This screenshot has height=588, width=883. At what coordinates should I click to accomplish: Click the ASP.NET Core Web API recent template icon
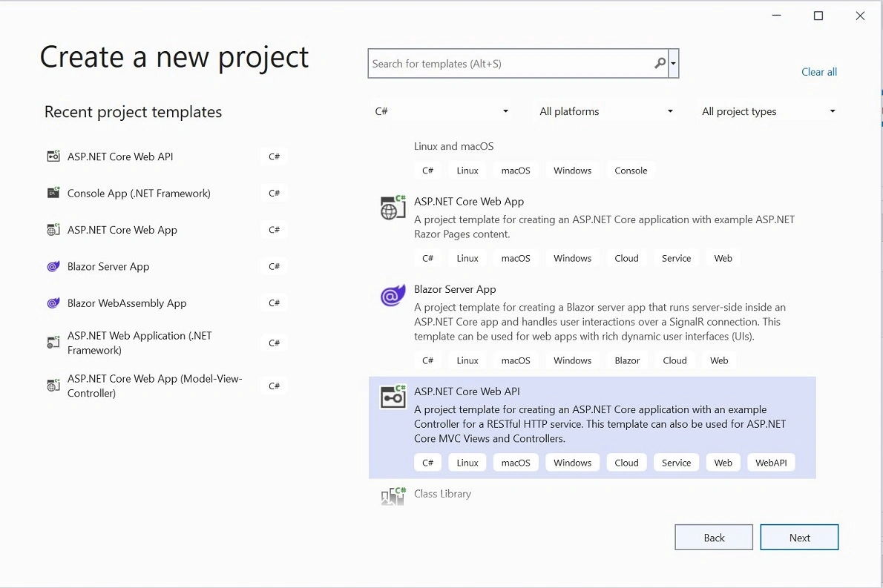coord(53,156)
